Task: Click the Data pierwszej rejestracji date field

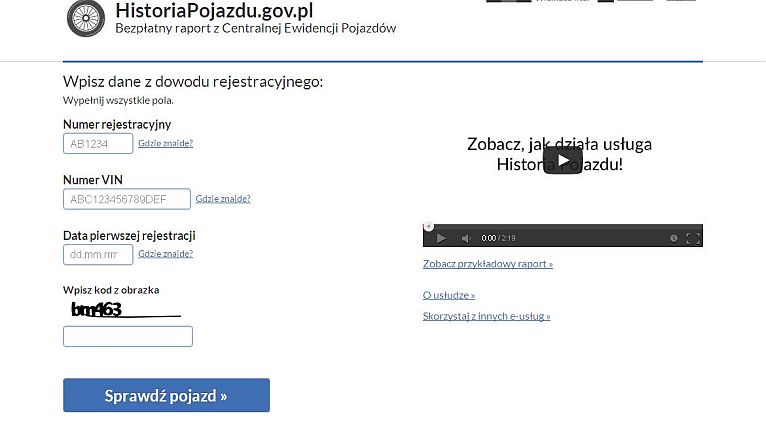Action: [98, 255]
